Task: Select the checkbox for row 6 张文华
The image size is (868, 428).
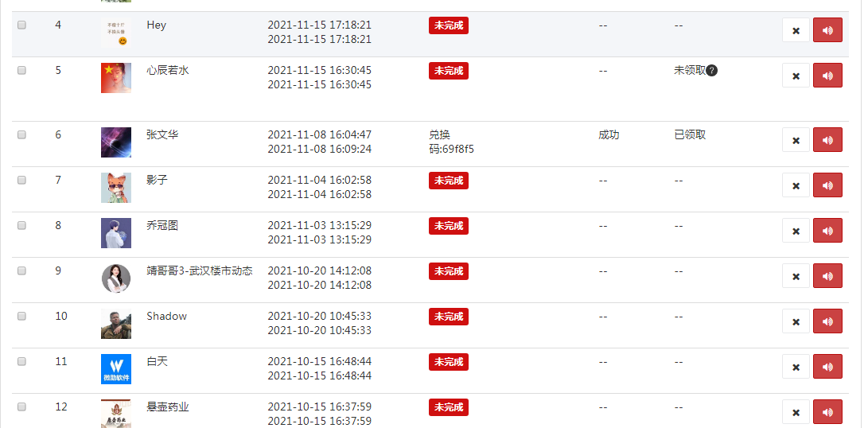Action: pos(21,134)
